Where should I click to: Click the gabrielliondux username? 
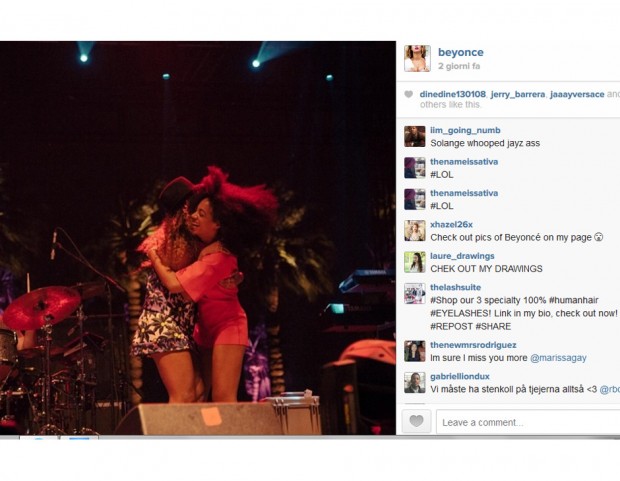(x=460, y=376)
